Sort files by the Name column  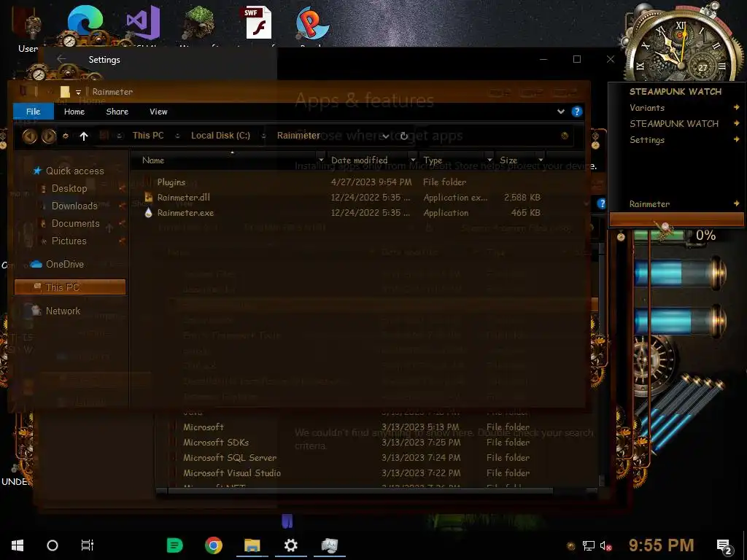coord(153,160)
